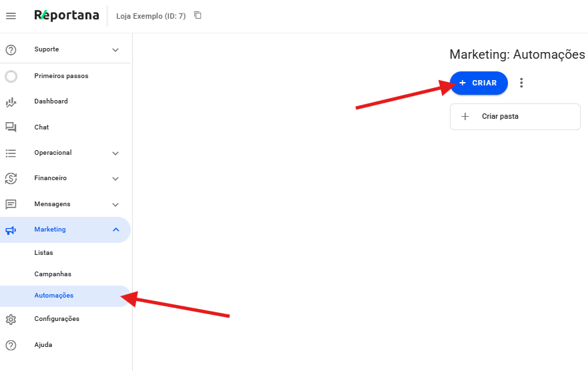The height and width of the screenshot is (371, 588).
Task: Expand the Mensagens section chevron
Action: tap(115, 205)
